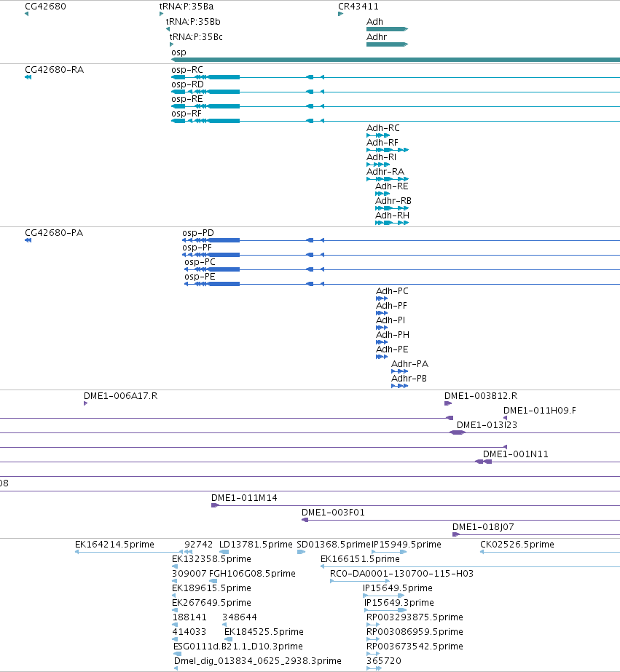620x672 pixels.
Task: Click the Adhr gene bar
Action: click(387, 44)
